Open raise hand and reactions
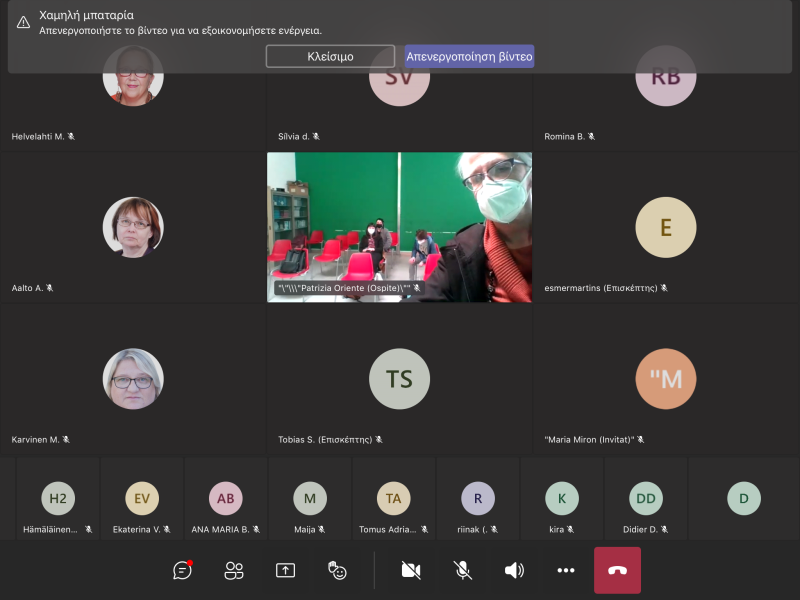This screenshot has width=800, height=600. click(338, 570)
